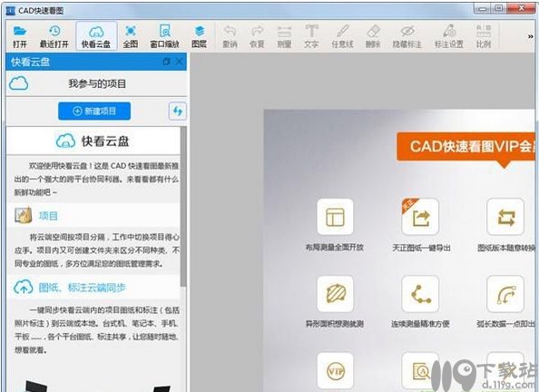Open the 图层 layers tool
The width and height of the screenshot is (539, 392).
pyautogui.click(x=200, y=36)
